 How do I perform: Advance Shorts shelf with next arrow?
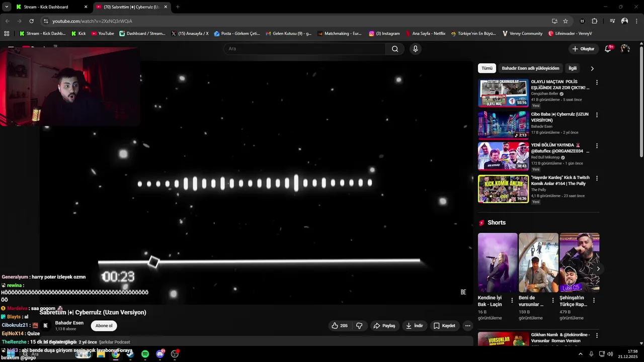pyautogui.click(x=598, y=269)
